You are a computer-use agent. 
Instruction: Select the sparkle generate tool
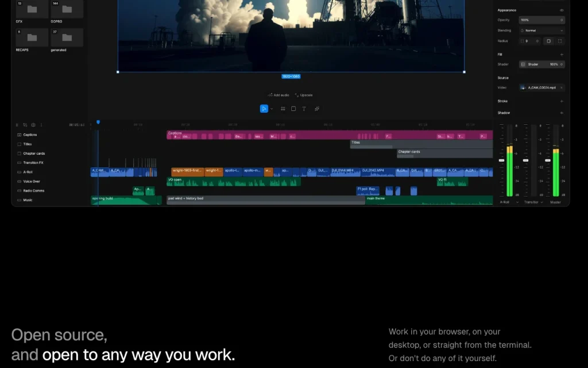coord(317,109)
